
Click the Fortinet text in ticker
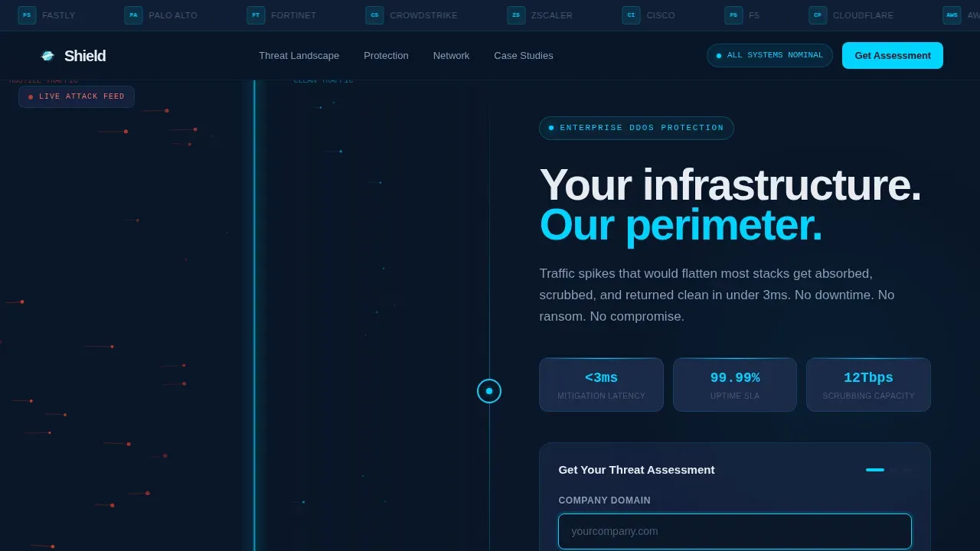(293, 15)
